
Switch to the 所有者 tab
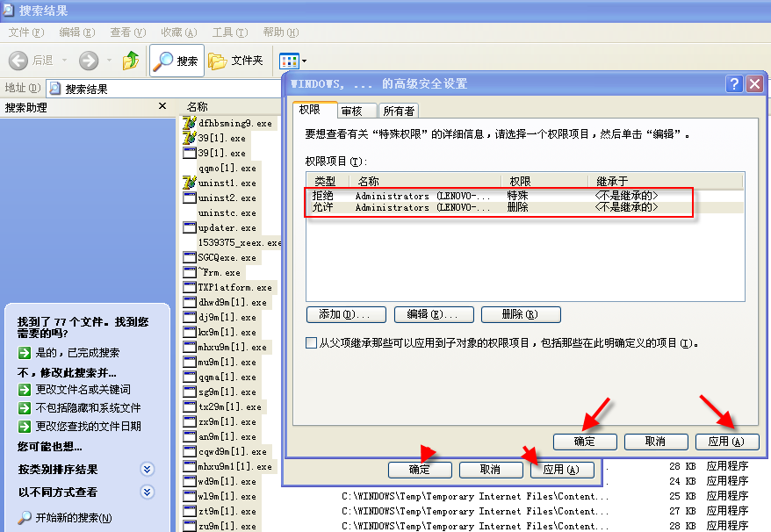[x=399, y=111]
